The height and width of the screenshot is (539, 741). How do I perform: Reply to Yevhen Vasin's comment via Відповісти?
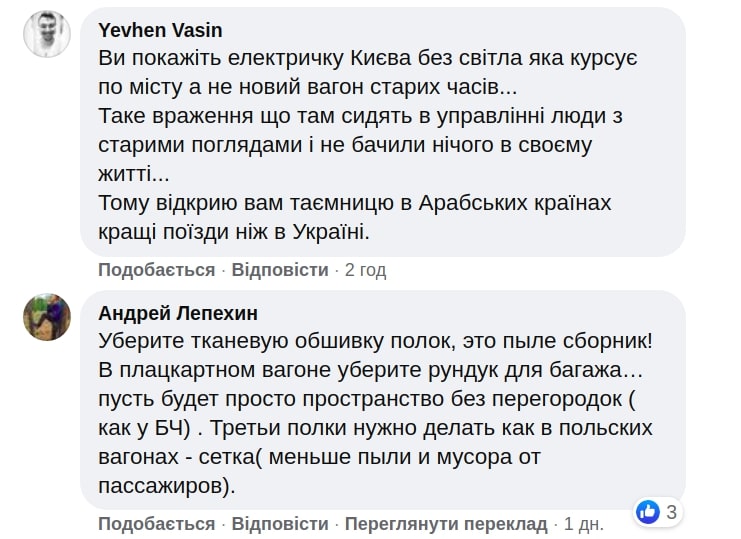(x=280, y=270)
